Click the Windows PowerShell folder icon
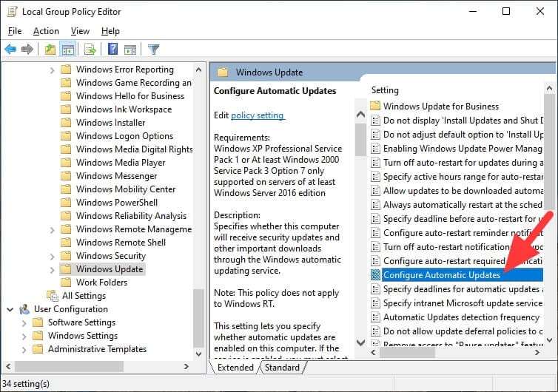This screenshot has height=392, width=558. click(66, 203)
